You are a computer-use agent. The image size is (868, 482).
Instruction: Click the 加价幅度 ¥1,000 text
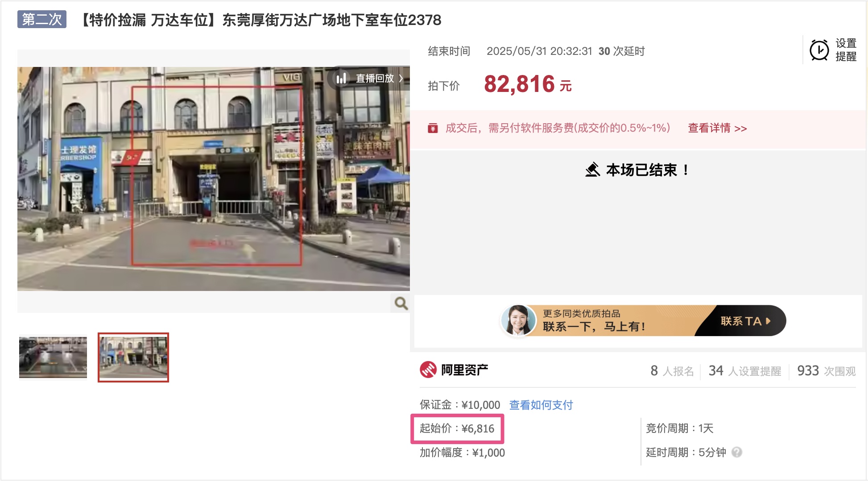tap(462, 453)
